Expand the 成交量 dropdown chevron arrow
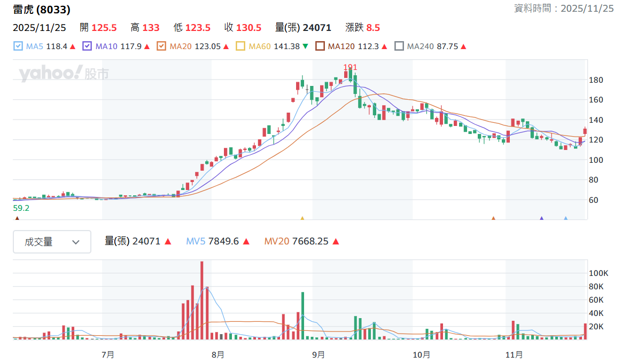Screen dimensions: 629x364 tap(76, 242)
